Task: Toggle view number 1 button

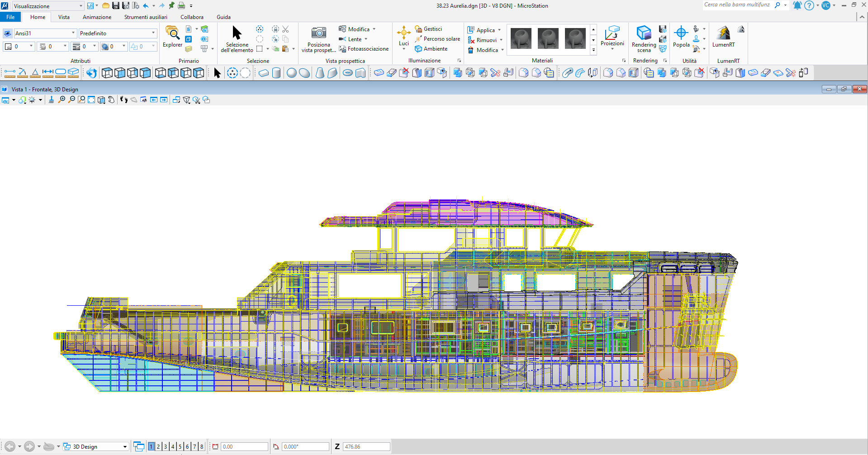Action: tap(151, 446)
